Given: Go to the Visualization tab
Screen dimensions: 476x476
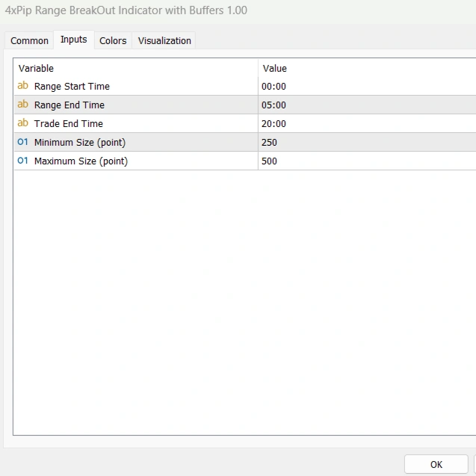Looking at the screenshot, I should 164,41.
